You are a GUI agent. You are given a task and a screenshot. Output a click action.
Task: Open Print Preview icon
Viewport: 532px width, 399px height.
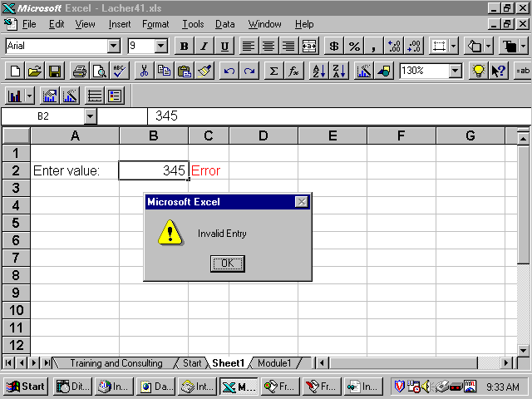coord(100,71)
